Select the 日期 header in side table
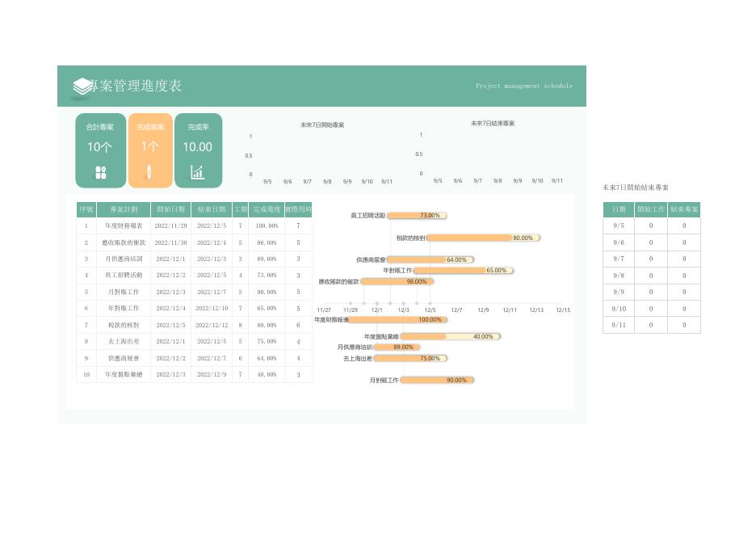This screenshot has height=535, width=756. pos(619,209)
